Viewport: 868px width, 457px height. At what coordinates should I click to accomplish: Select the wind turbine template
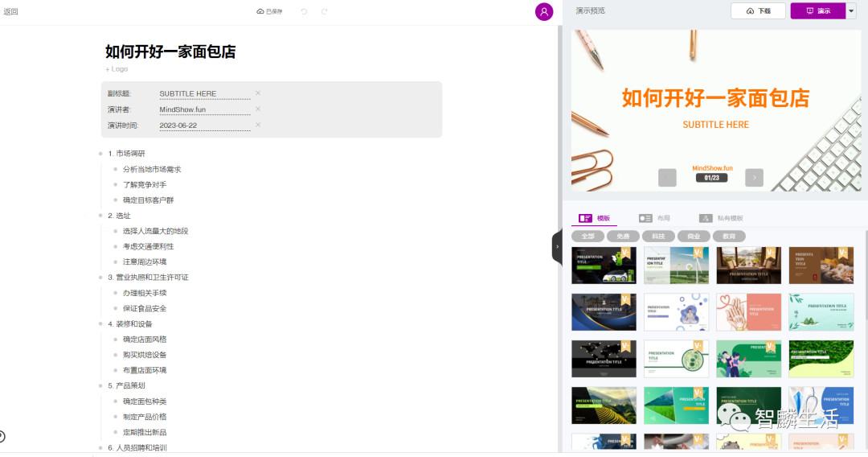677,266
